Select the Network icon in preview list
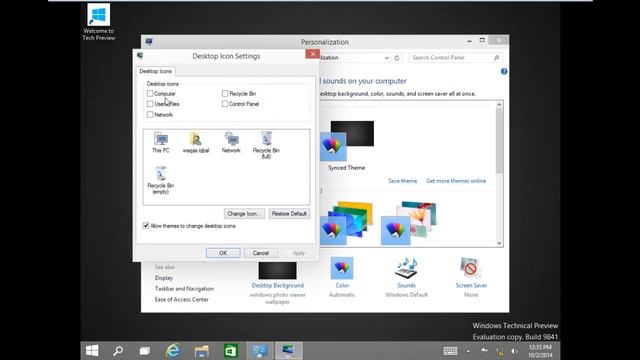This screenshot has height=360, width=640. pyautogui.click(x=231, y=142)
